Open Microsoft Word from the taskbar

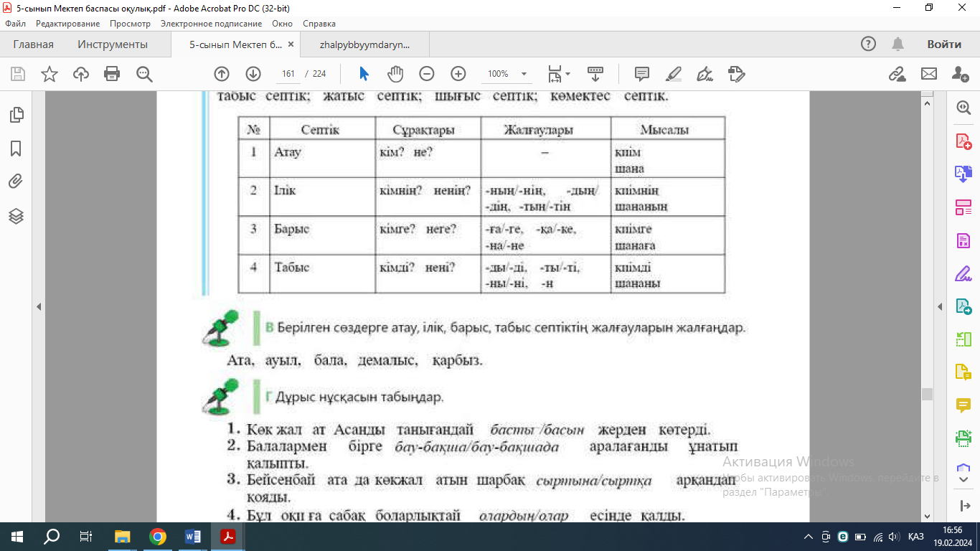click(x=193, y=537)
